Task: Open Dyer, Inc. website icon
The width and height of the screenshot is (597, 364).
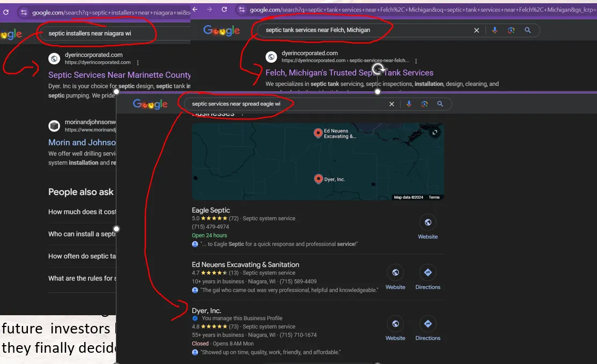Action: click(x=395, y=324)
